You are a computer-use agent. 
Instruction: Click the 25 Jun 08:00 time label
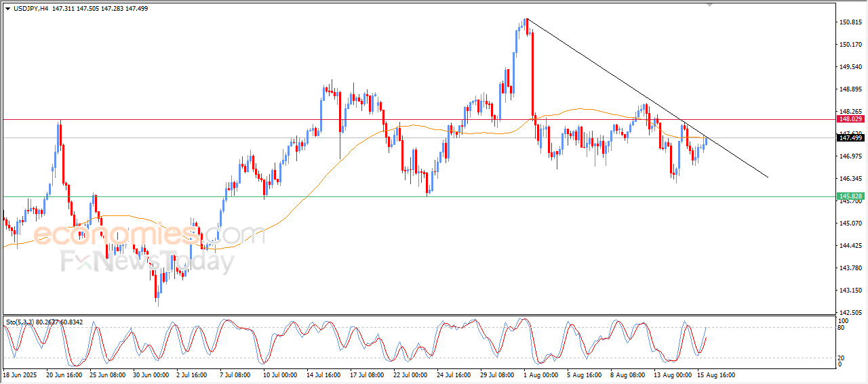point(108,375)
